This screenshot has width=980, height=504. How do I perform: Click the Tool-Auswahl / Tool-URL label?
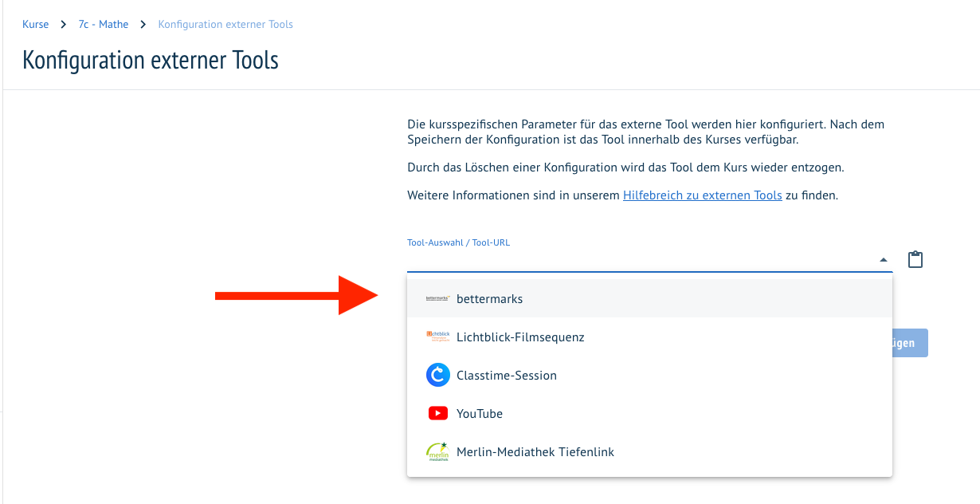458,242
